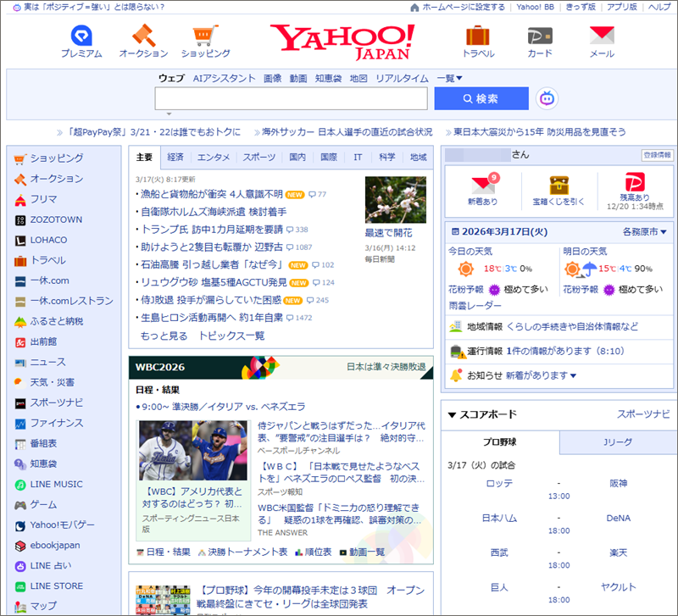Open the Travel suitcase icon
The image size is (678, 616).
click(x=478, y=36)
